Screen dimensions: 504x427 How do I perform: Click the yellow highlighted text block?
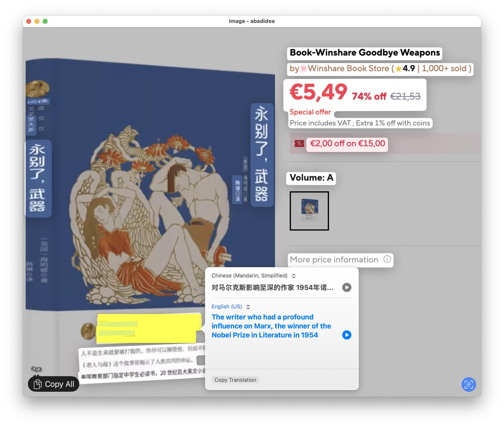149,328
